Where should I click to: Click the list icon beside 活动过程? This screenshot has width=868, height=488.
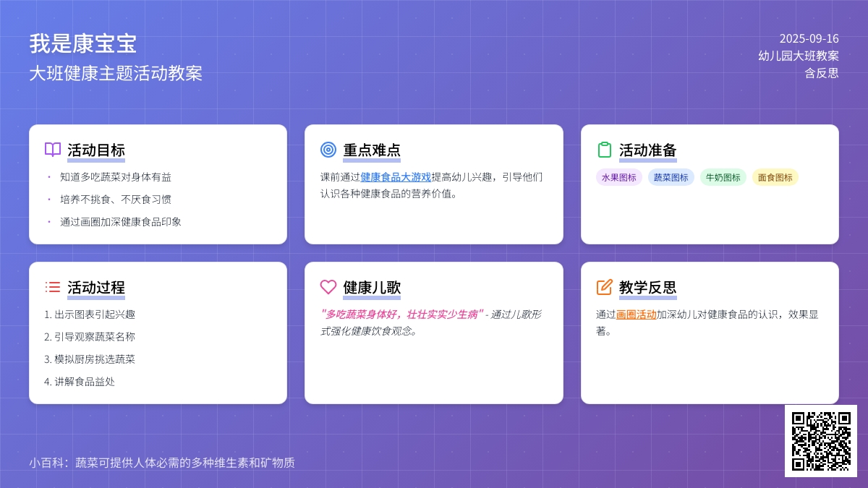[53, 287]
